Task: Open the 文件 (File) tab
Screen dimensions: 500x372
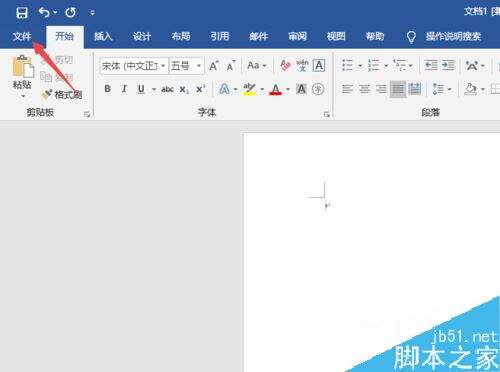Action: [22, 36]
